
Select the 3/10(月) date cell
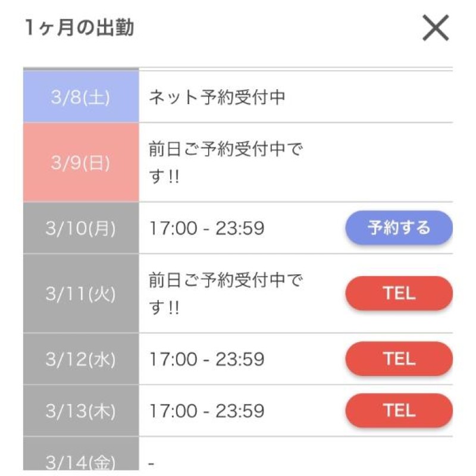[x=81, y=228]
